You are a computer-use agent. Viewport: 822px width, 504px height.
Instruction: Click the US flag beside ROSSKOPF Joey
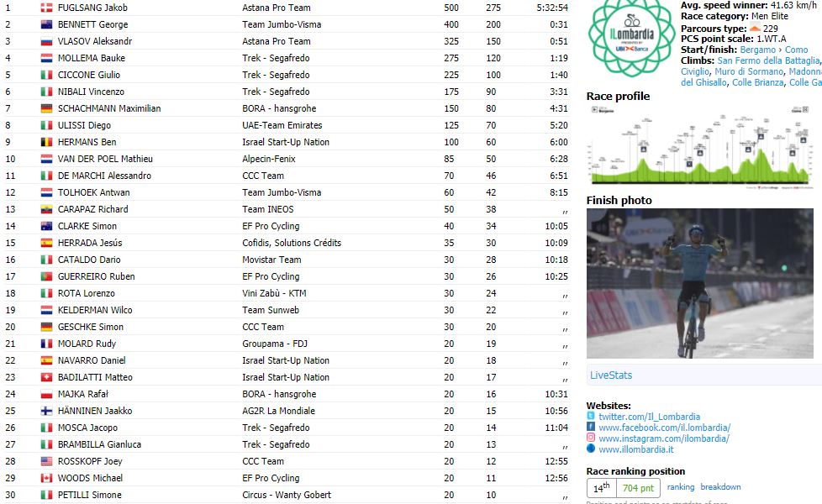(47, 461)
